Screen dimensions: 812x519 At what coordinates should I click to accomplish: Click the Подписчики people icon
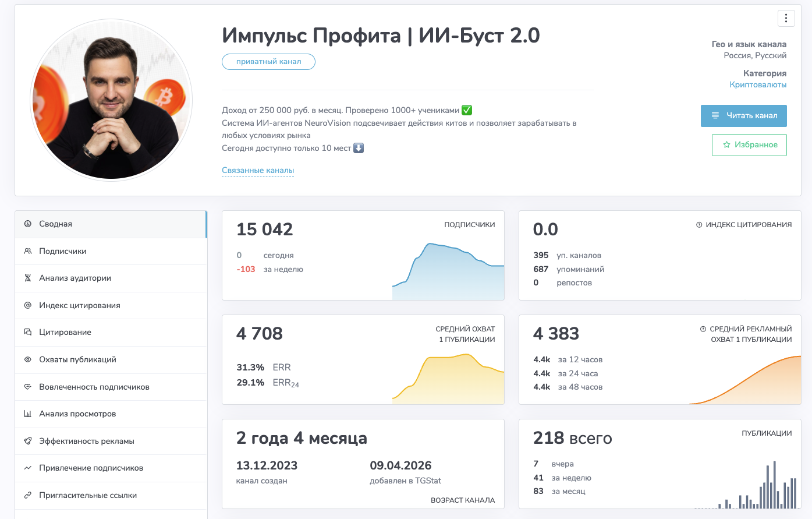click(27, 251)
